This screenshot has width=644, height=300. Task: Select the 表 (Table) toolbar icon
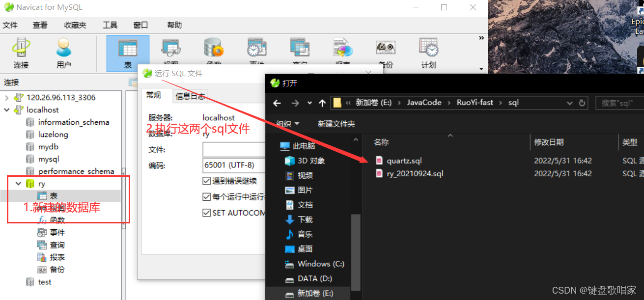(128, 53)
